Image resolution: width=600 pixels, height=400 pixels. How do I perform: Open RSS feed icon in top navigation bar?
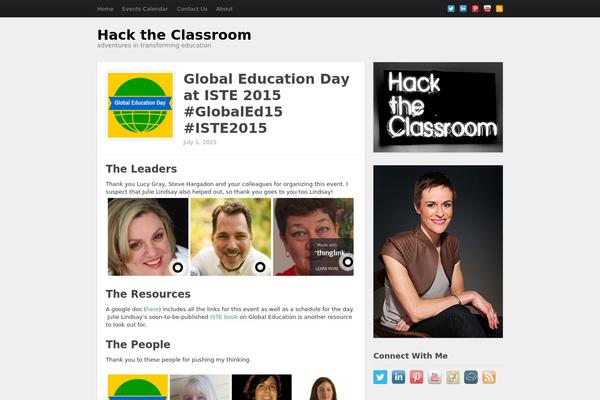(x=499, y=8)
